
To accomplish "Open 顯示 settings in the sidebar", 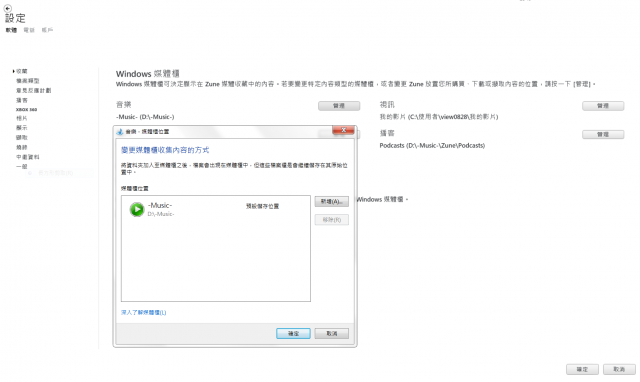I will point(22,128).
